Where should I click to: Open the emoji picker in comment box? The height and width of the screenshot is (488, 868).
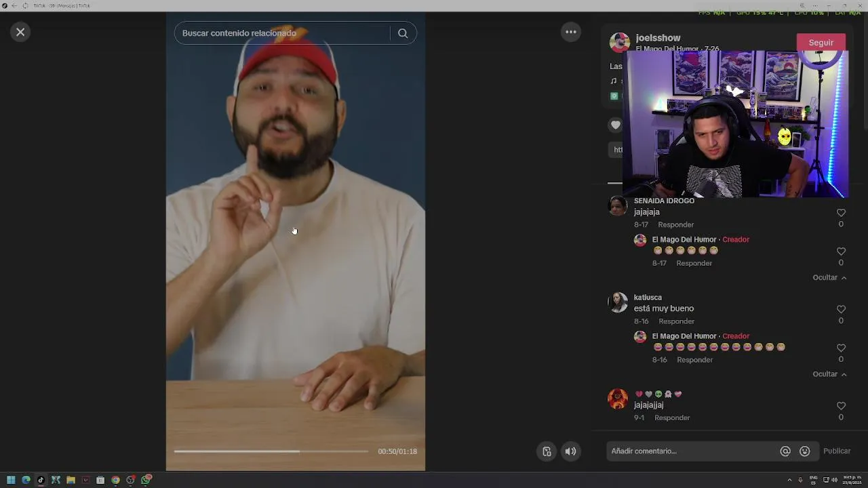(x=805, y=451)
